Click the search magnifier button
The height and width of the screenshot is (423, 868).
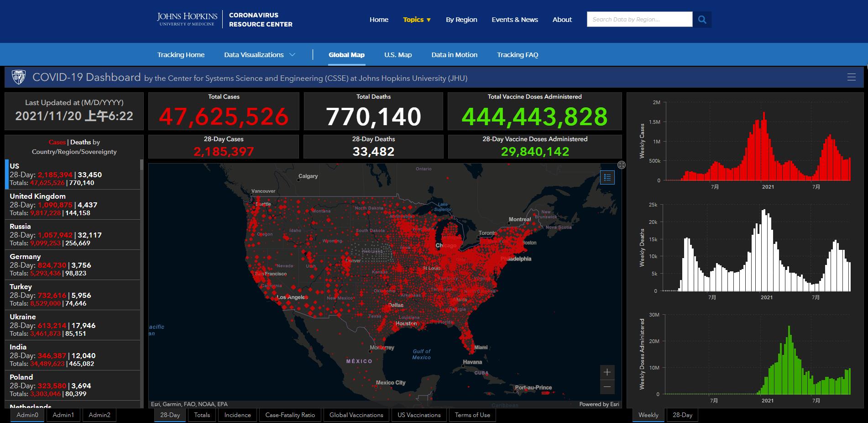point(702,20)
